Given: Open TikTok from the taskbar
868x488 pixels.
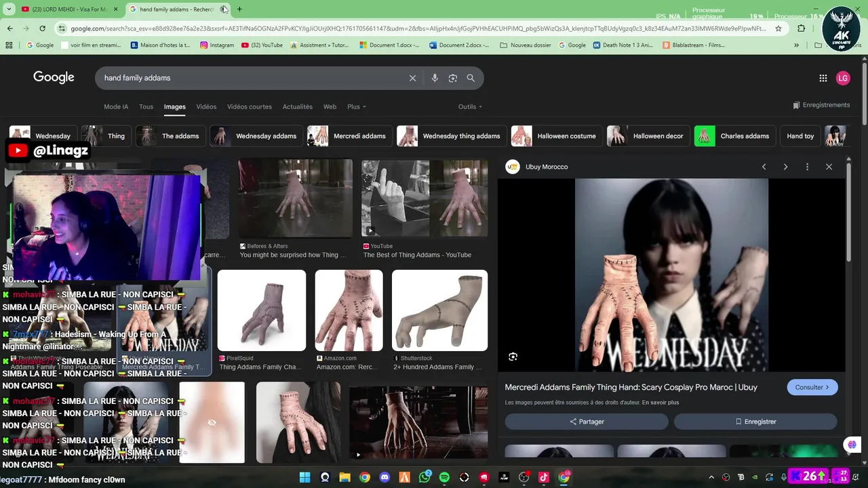Looking at the screenshot, I should [544, 477].
